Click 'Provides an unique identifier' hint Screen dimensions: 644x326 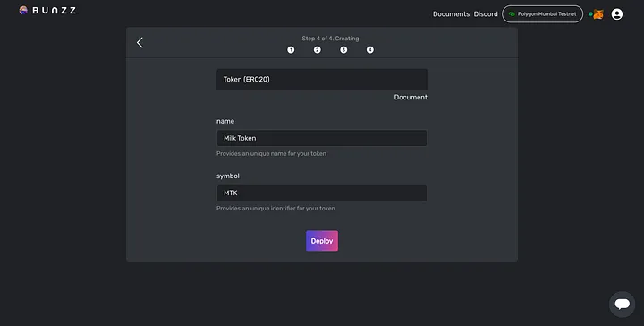point(275,209)
